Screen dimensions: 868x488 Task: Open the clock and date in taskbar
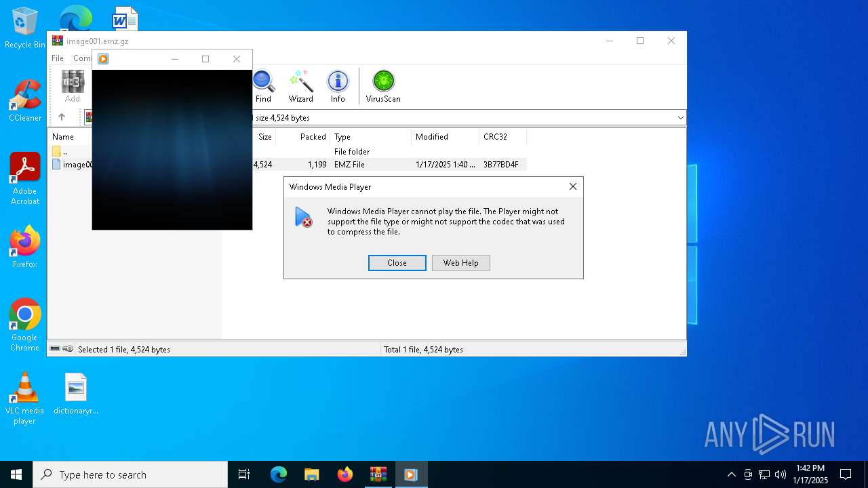[x=810, y=474]
